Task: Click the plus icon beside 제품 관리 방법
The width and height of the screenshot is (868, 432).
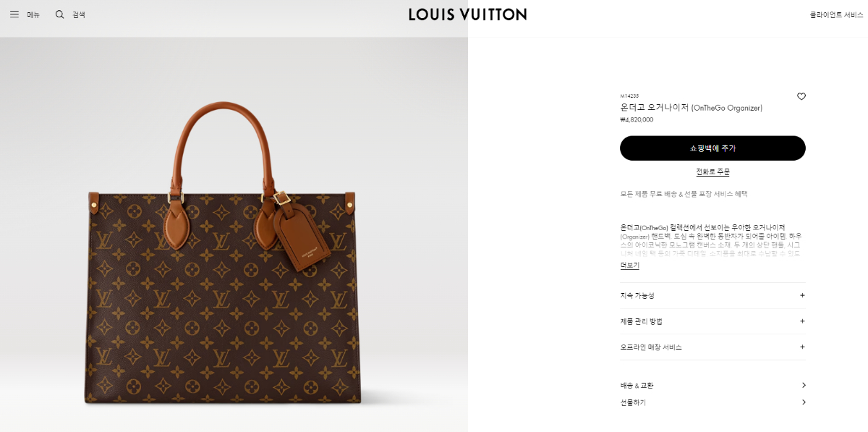Action: 802,321
